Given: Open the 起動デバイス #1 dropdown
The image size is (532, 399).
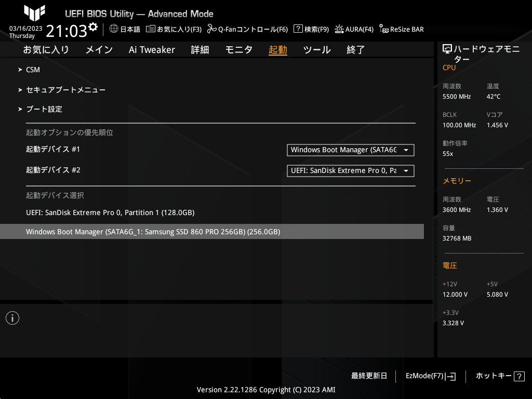Looking at the screenshot, I should 351,150.
